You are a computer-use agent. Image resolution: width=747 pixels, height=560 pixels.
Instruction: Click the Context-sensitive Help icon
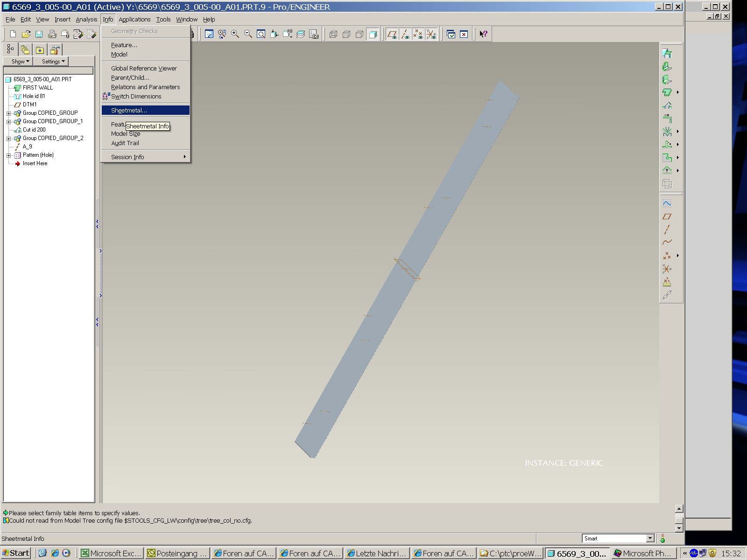tap(483, 34)
